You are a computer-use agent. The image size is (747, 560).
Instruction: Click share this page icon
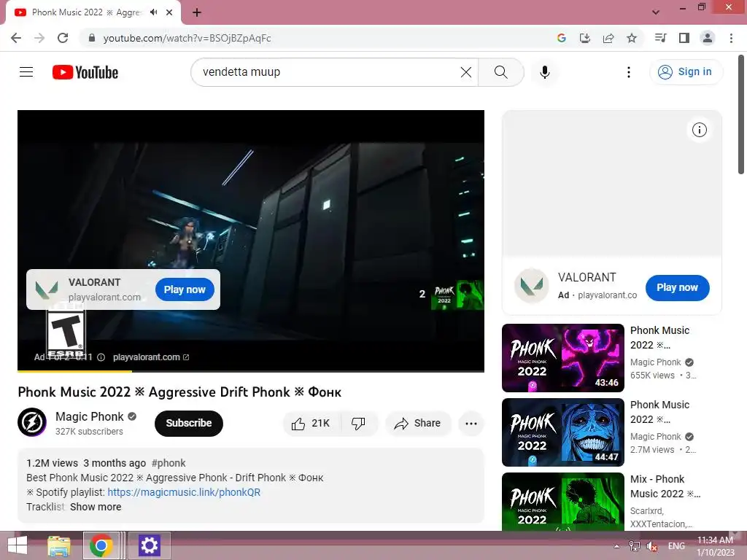pos(608,38)
